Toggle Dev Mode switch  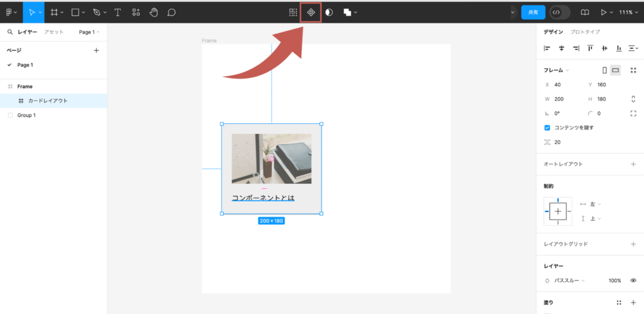click(x=560, y=13)
